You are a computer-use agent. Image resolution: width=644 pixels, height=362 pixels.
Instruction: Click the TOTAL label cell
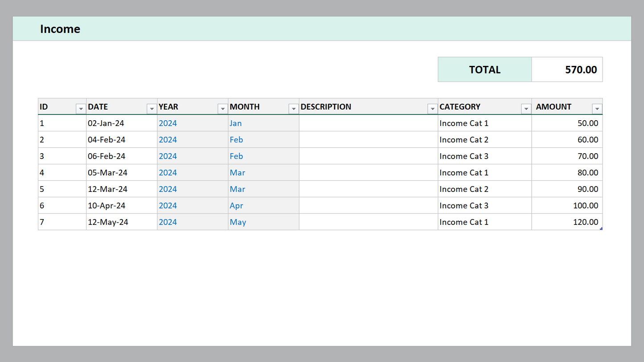(x=484, y=69)
